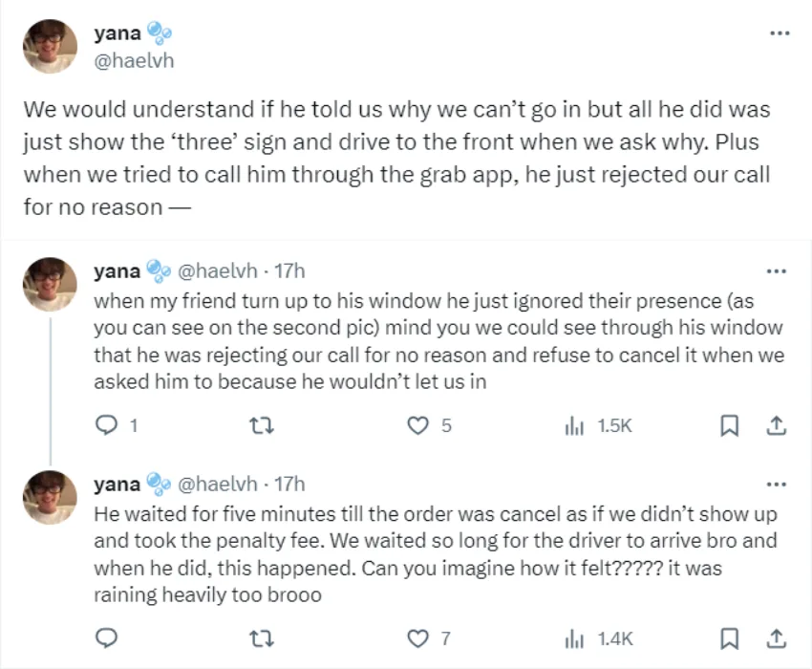This screenshot has width=812, height=669.
Task: Click yana's avatar on the last reply
Action: coord(50,497)
